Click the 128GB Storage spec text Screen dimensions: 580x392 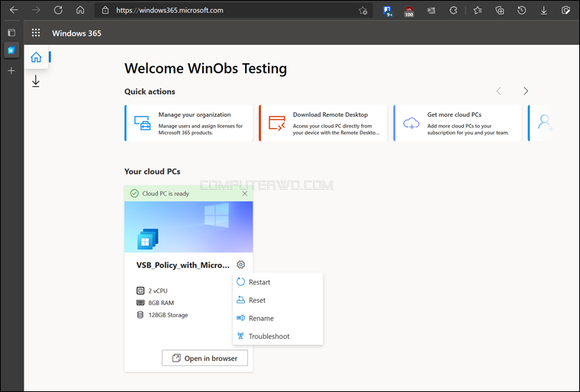[168, 315]
